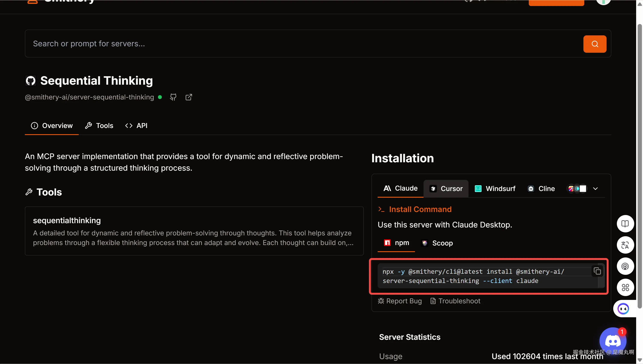Click the four-circles apps sidebar icon
The height and width of the screenshot is (364, 643).
point(625,287)
